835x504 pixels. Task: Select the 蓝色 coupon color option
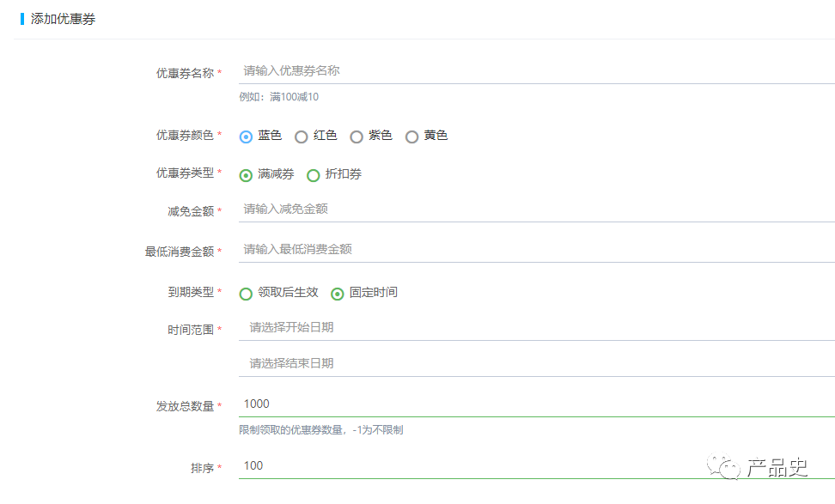tap(247, 137)
